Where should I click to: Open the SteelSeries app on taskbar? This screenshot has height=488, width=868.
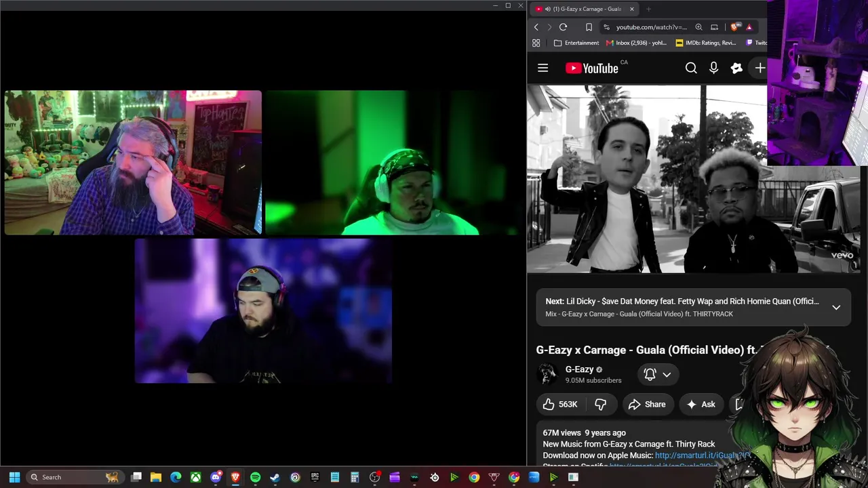tap(435, 477)
